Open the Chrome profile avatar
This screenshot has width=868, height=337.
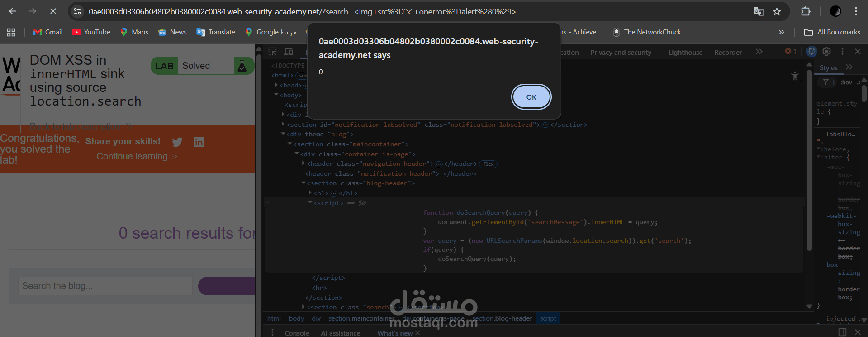[835, 11]
